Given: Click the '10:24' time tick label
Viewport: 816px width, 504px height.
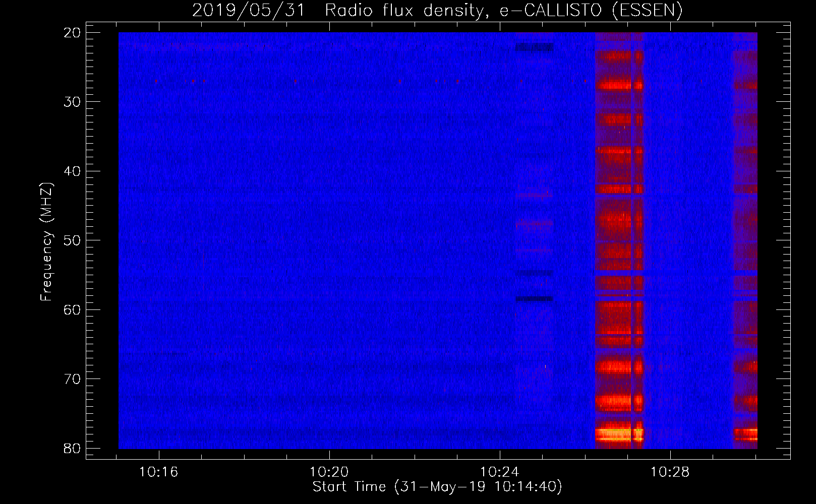Looking at the screenshot, I should click(499, 472).
